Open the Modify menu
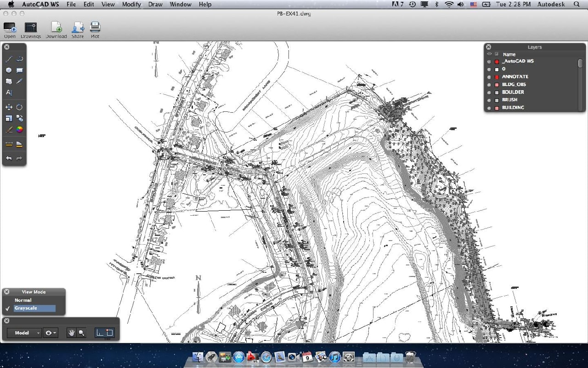Screen dimensions: 588x368 [x=131, y=4]
